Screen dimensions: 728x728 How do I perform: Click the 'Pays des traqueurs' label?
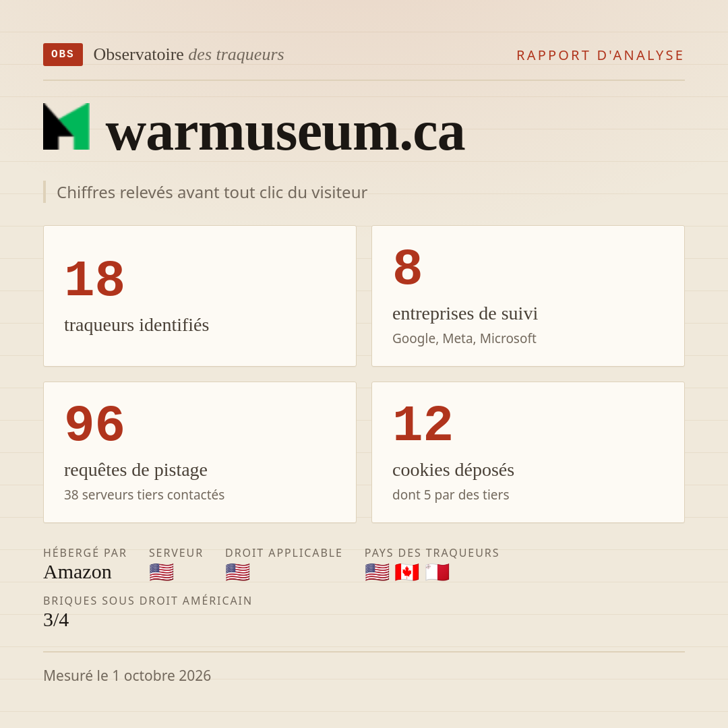(432, 553)
